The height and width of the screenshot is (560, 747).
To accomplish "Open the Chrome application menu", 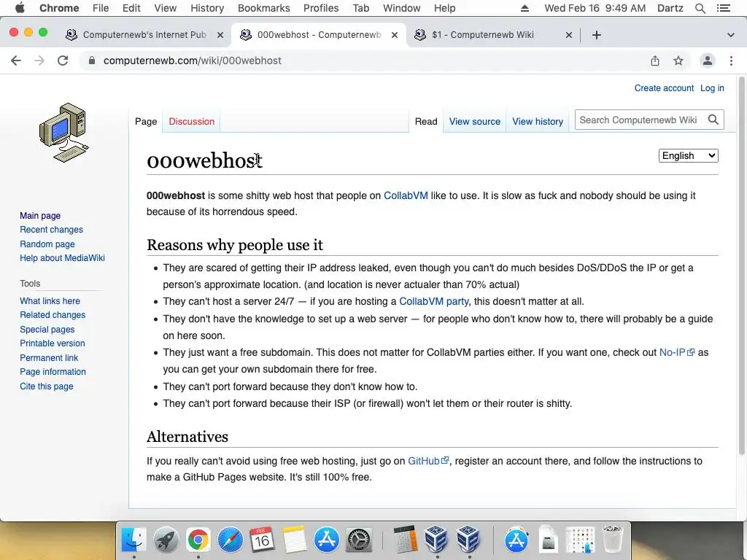I will click(x=59, y=8).
